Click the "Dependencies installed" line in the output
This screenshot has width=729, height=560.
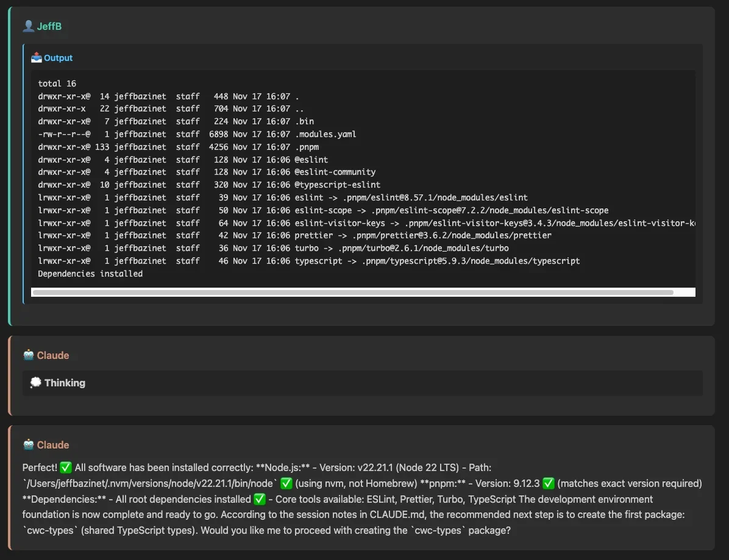click(x=90, y=274)
